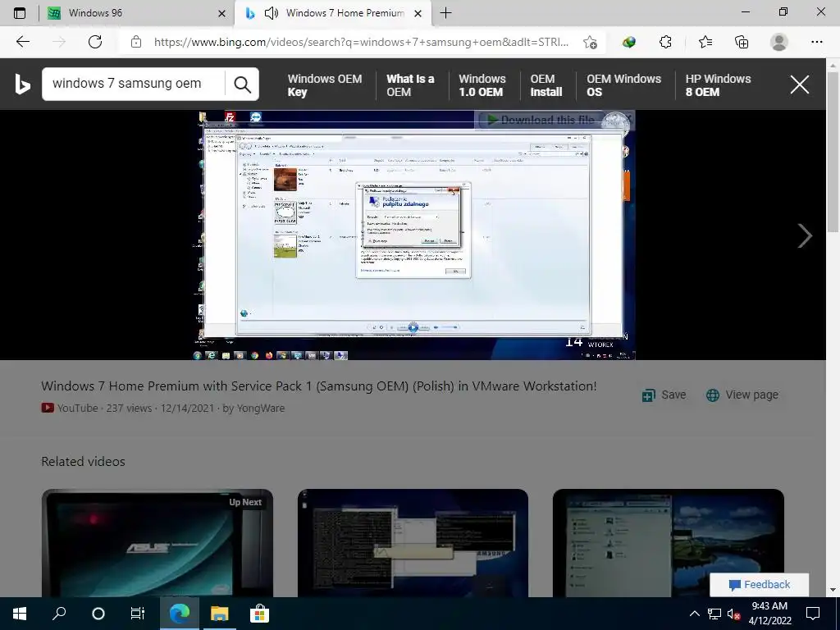Open a new browser tab
This screenshot has height=630, width=840.
tap(445, 13)
